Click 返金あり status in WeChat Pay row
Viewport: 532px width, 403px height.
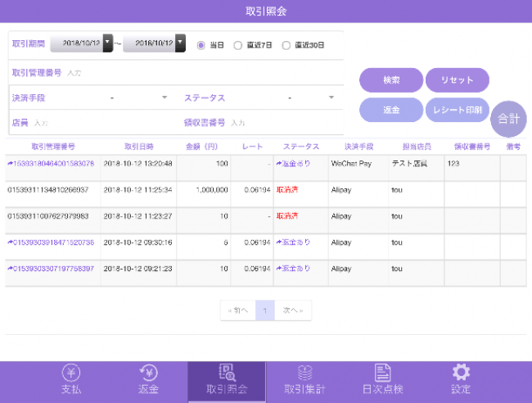293,164
